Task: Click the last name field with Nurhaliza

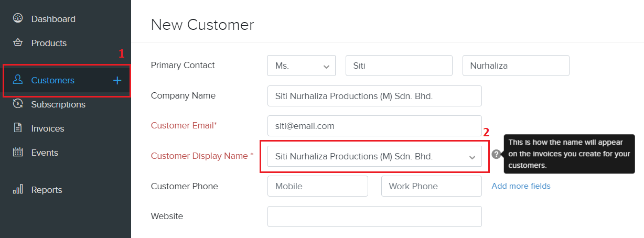Action: click(516, 66)
